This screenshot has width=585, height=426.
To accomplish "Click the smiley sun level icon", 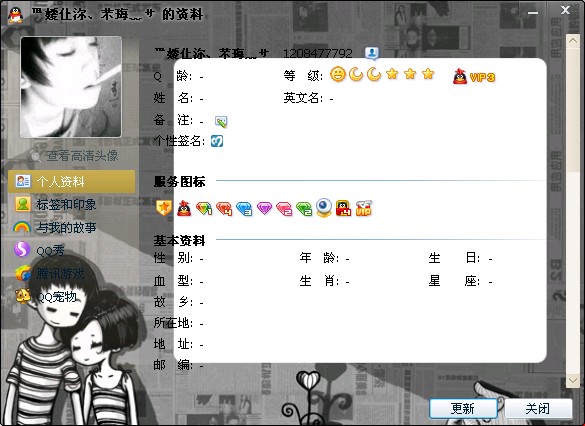I will click(x=338, y=74).
